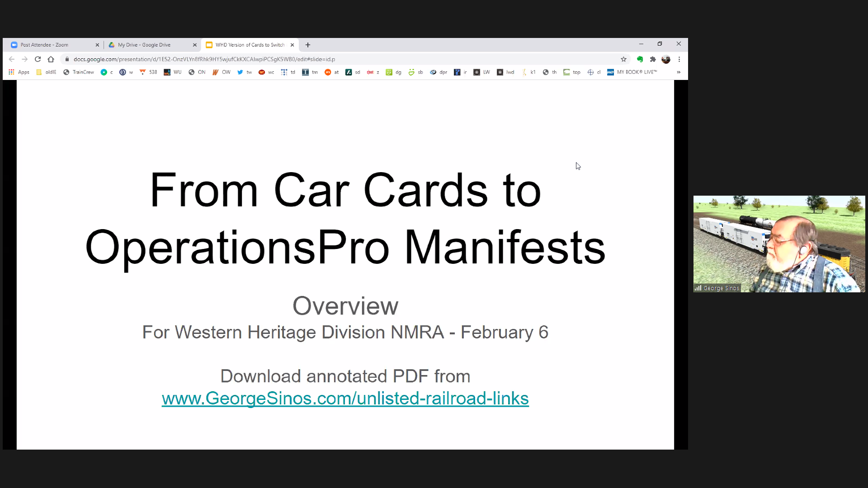The height and width of the screenshot is (488, 868).
Task: Click the reload page icon
Action: point(38,59)
